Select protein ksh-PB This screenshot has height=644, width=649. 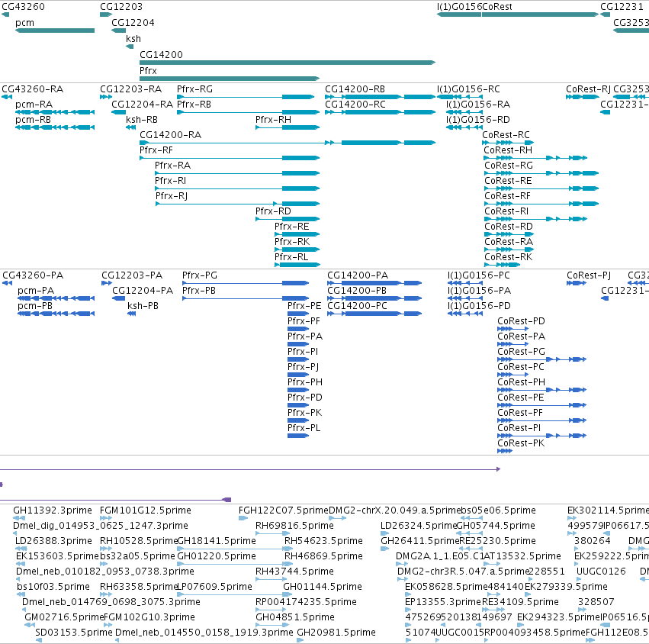(x=132, y=314)
